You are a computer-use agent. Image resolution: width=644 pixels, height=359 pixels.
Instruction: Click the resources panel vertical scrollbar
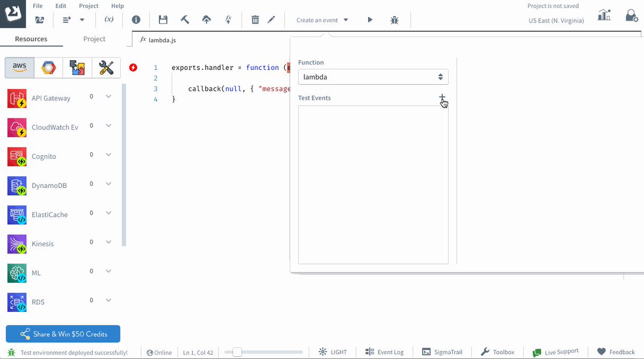tap(124, 165)
